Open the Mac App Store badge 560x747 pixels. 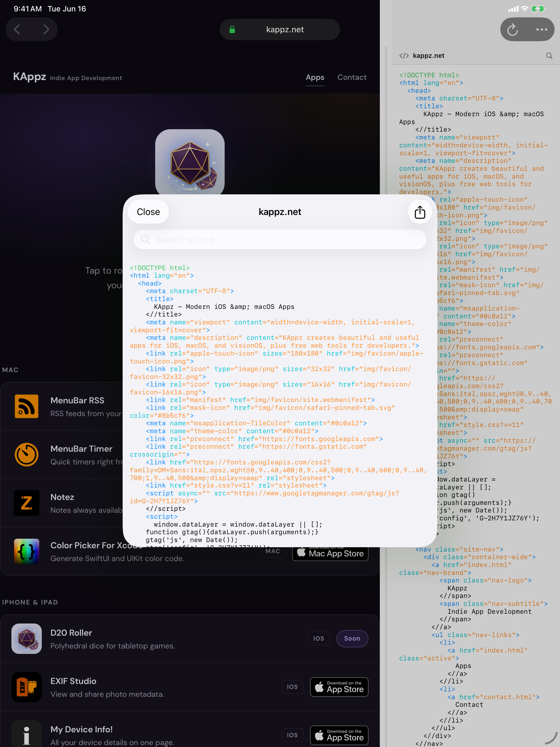330,553
